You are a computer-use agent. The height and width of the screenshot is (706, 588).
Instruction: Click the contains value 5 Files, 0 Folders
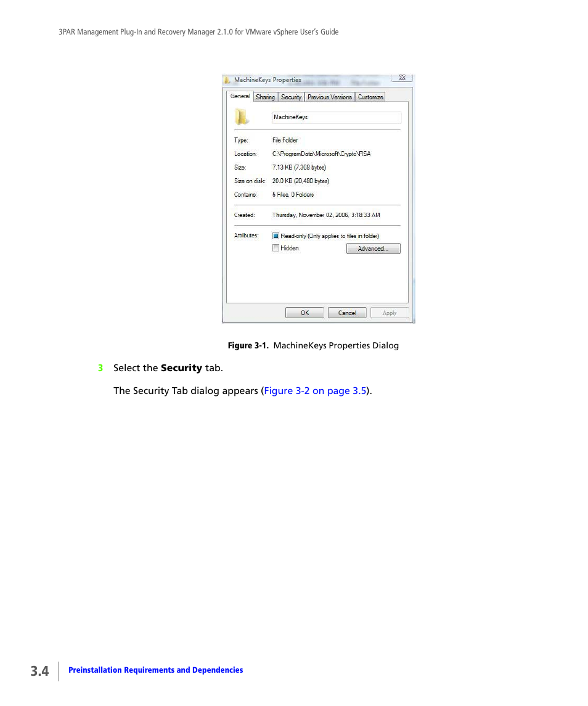(x=293, y=194)
